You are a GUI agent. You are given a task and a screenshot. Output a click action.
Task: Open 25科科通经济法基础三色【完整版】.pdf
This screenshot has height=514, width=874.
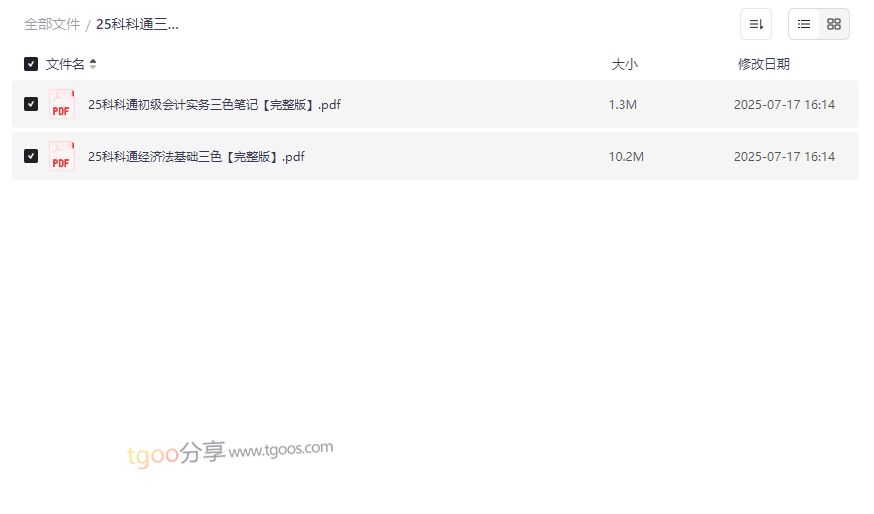pyautogui.click(x=196, y=157)
